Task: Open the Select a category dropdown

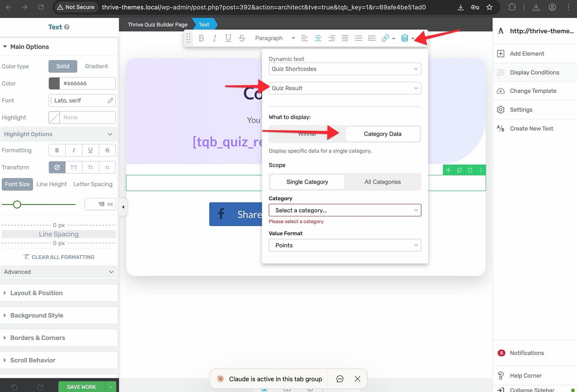Action: click(x=344, y=210)
